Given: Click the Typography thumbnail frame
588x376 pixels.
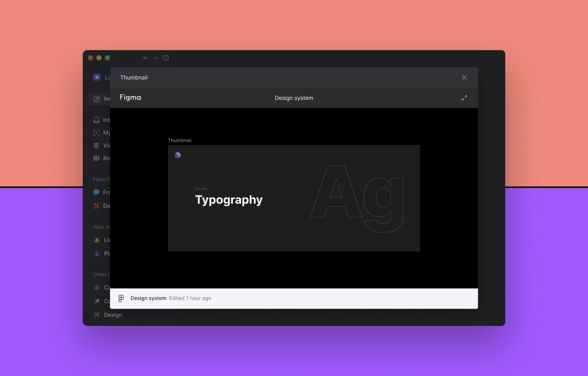Looking at the screenshot, I should (294, 198).
